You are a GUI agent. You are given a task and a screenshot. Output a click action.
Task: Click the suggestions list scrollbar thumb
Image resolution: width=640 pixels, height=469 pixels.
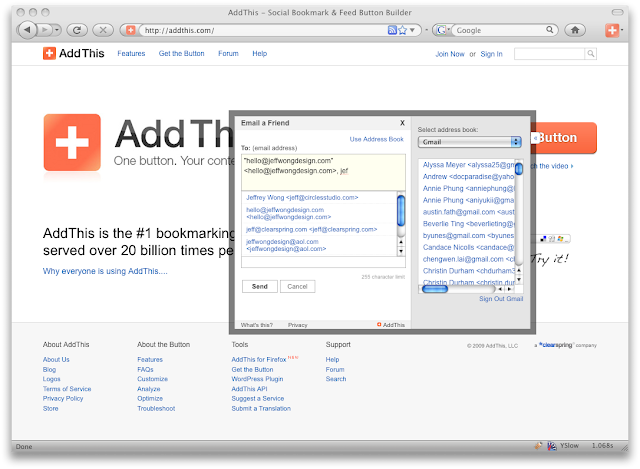point(401,211)
